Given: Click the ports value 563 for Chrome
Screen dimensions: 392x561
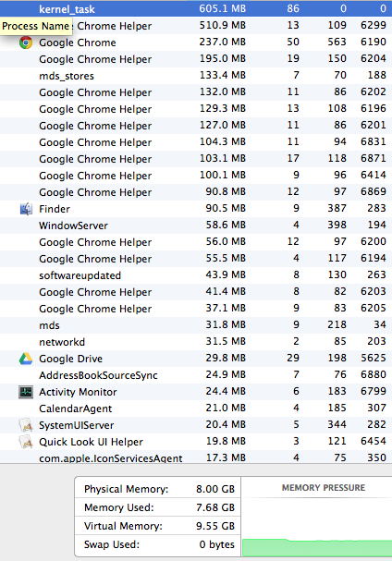Looking at the screenshot, I should point(337,42).
